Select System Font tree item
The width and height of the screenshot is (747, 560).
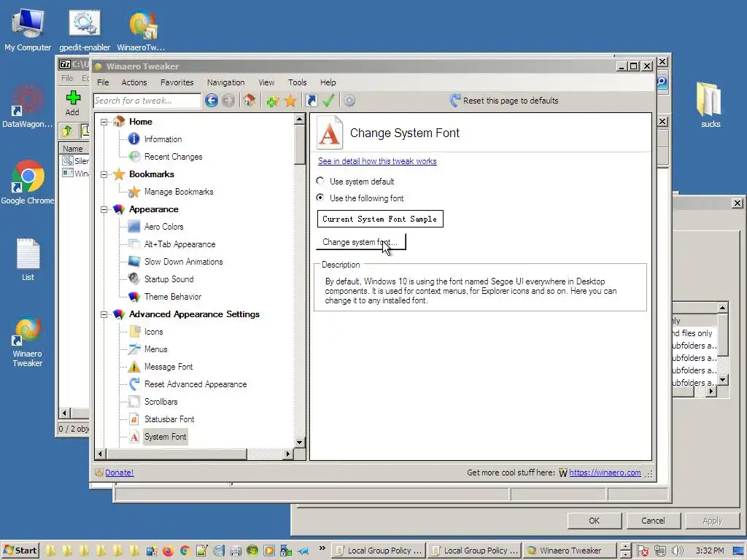pos(165,437)
